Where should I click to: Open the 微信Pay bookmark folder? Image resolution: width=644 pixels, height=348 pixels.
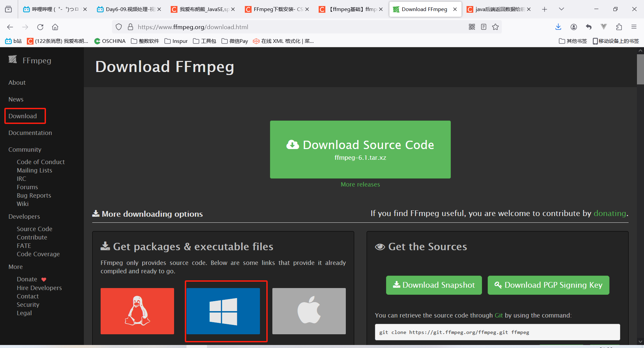235,41
